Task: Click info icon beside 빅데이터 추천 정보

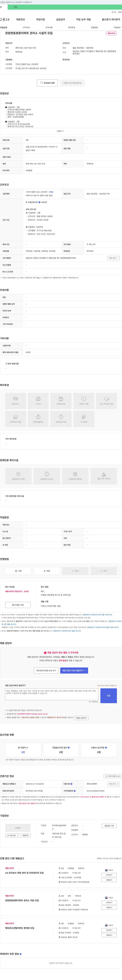Action: click(x=21, y=954)
